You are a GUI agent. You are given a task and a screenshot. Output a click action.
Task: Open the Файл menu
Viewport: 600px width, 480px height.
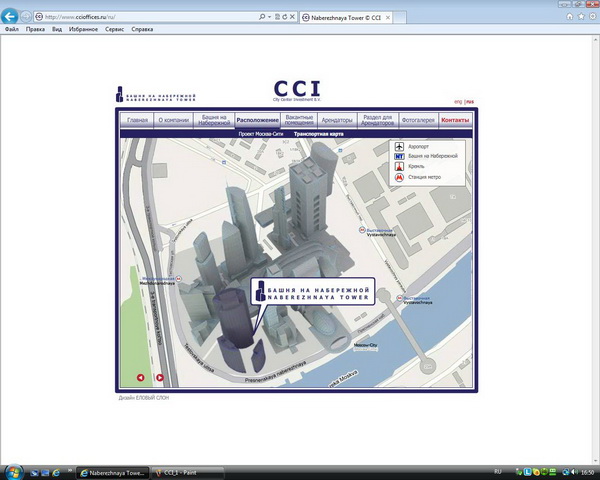click(x=12, y=29)
